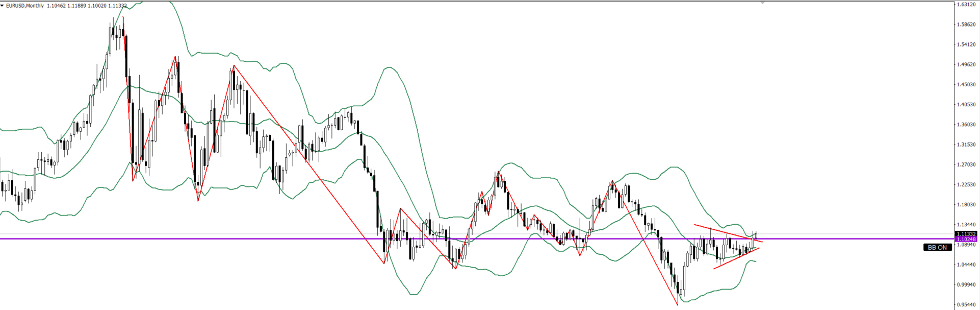Open the EURUSD chart dropdown arrow
Viewport: 980px width, 310px height.
pos(3,6)
